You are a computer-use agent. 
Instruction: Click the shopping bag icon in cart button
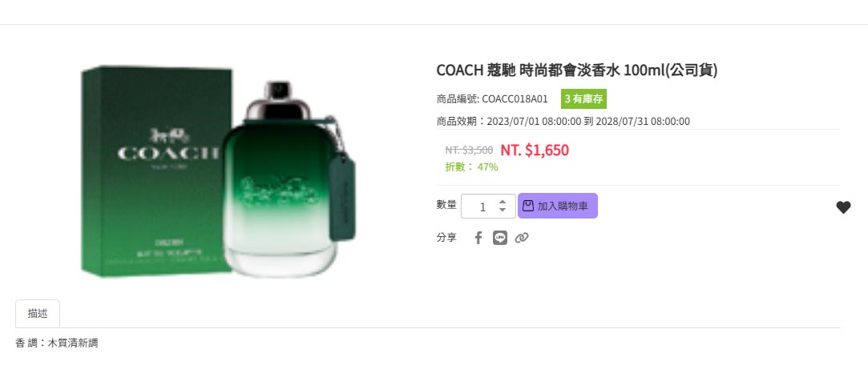528,206
